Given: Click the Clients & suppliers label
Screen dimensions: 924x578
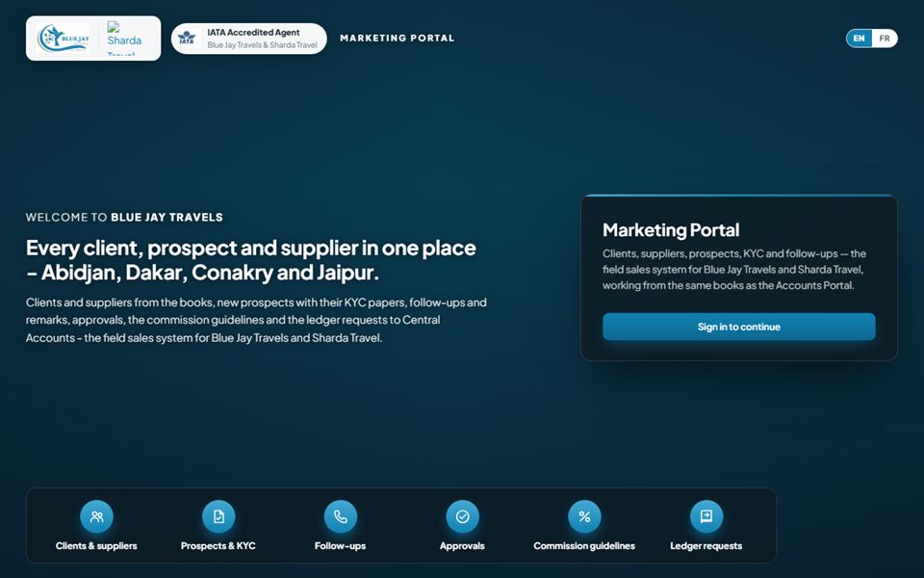Looking at the screenshot, I should coord(96,546).
